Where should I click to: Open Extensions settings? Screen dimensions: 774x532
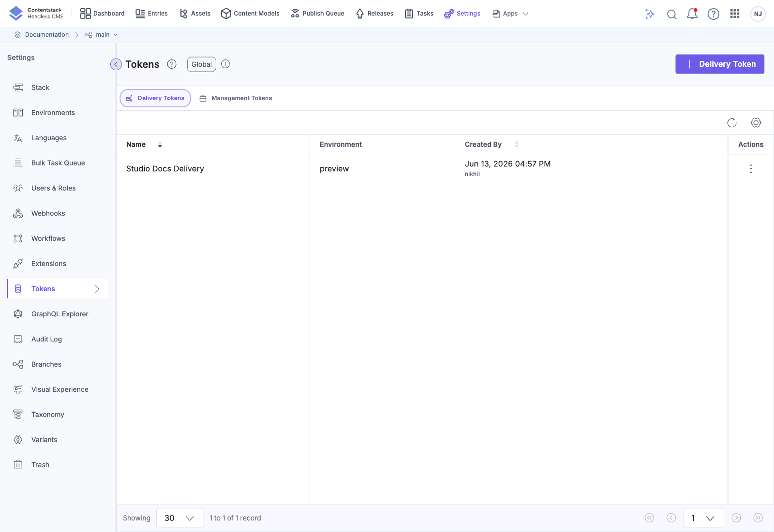click(58, 264)
